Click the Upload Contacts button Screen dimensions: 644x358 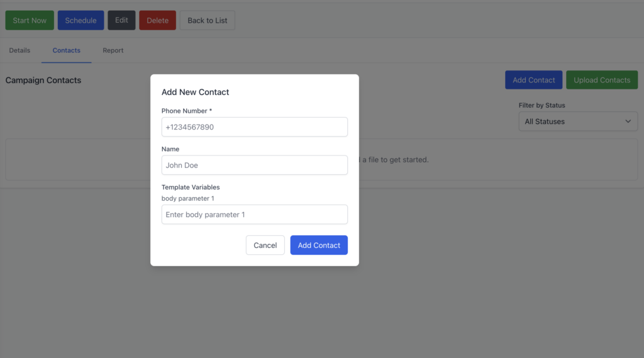pyautogui.click(x=601, y=80)
